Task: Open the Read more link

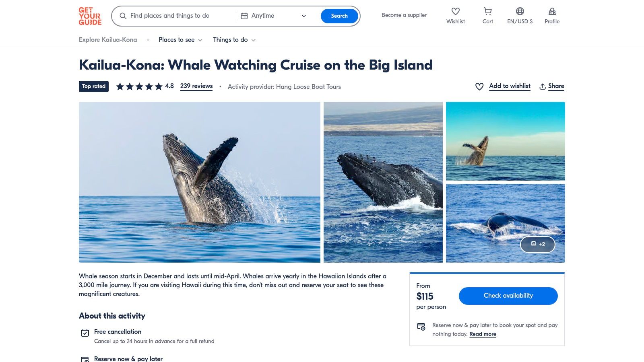Action: tap(483, 334)
